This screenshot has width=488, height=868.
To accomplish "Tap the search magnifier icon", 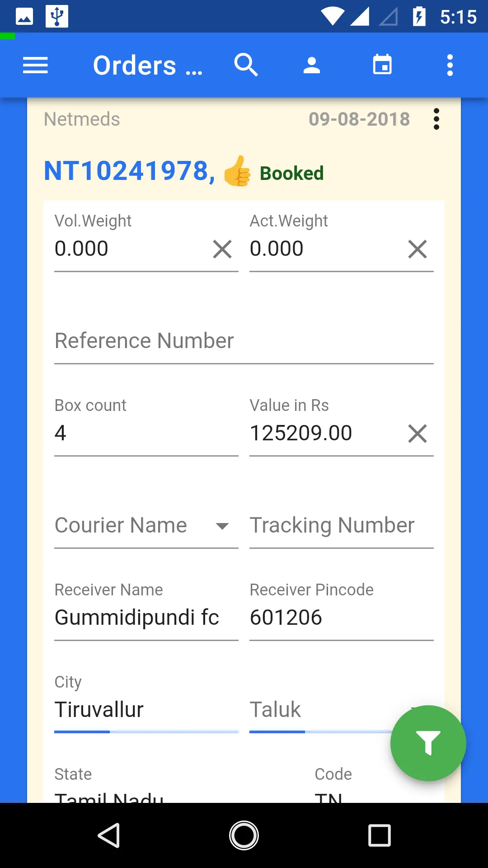I will click(x=246, y=66).
